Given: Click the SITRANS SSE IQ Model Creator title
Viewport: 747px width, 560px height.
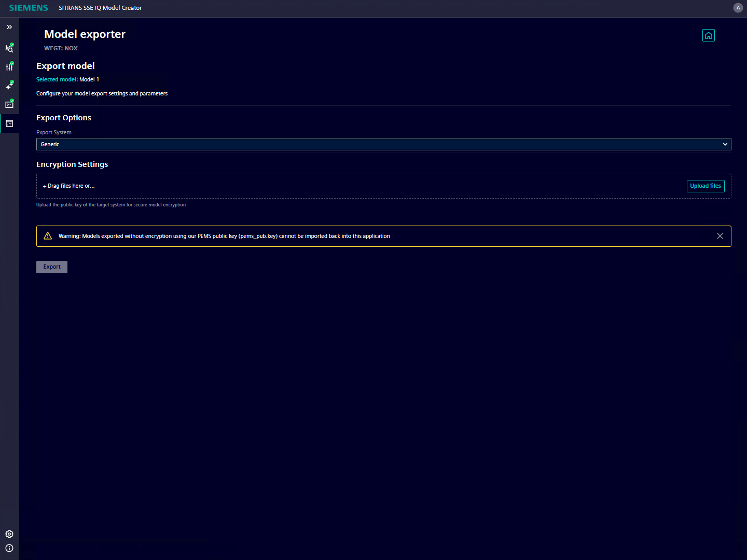Looking at the screenshot, I should point(100,8).
